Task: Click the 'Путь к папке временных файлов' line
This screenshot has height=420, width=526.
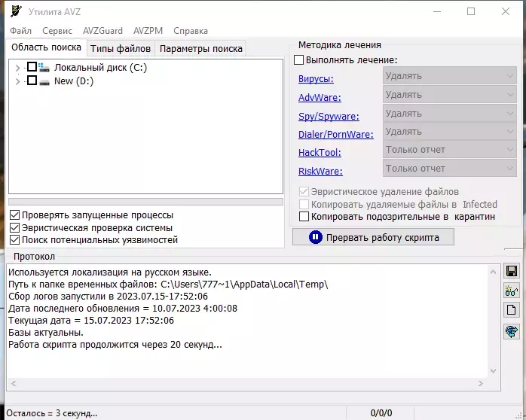Action: (168, 285)
